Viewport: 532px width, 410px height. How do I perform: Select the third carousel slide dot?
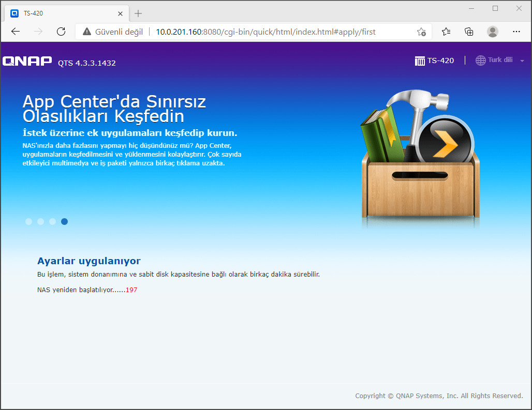pyautogui.click(x=52, y=222)
